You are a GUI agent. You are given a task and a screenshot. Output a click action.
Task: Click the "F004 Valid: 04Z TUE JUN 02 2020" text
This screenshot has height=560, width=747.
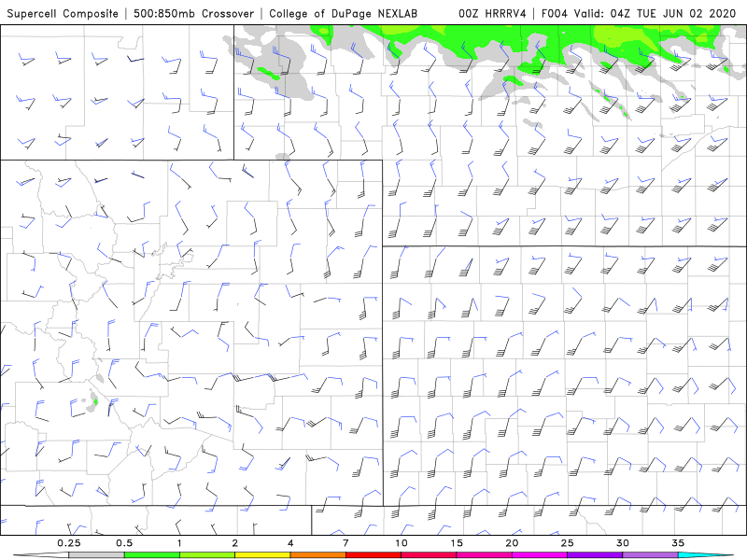pyautogui.click(x=639, y=13)
